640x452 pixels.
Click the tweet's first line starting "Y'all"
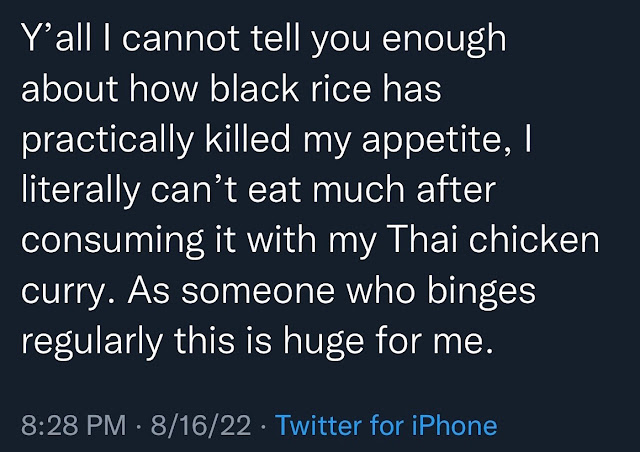pyautogui.click(x=264, y=42)
